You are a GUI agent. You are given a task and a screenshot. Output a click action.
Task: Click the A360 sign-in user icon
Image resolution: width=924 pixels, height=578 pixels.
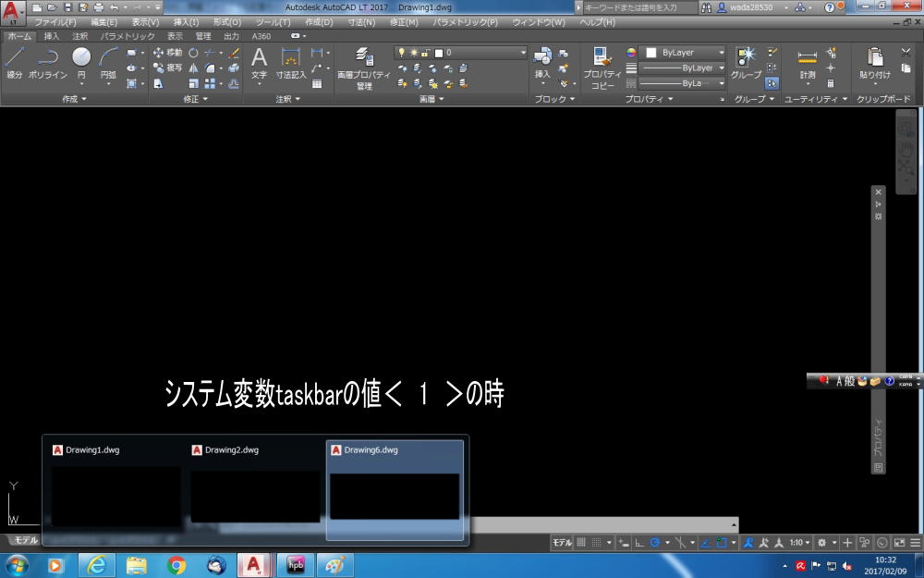pyautogui.click(x=722, y=7)
